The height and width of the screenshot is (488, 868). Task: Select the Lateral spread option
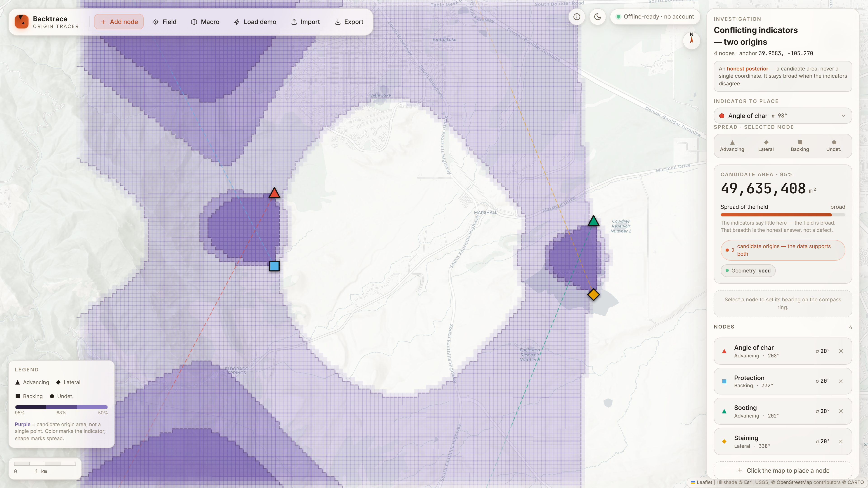point(766,146)
